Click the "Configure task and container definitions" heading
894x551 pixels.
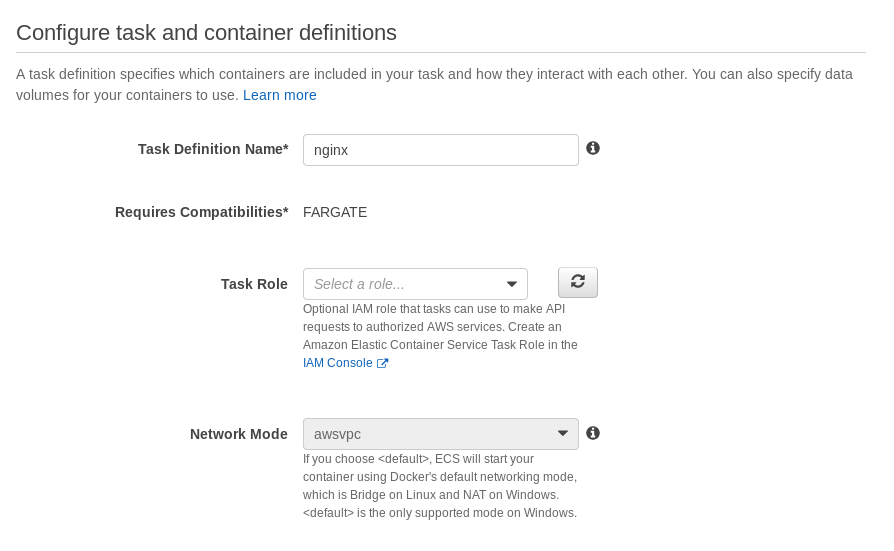(x=206, y=32)
